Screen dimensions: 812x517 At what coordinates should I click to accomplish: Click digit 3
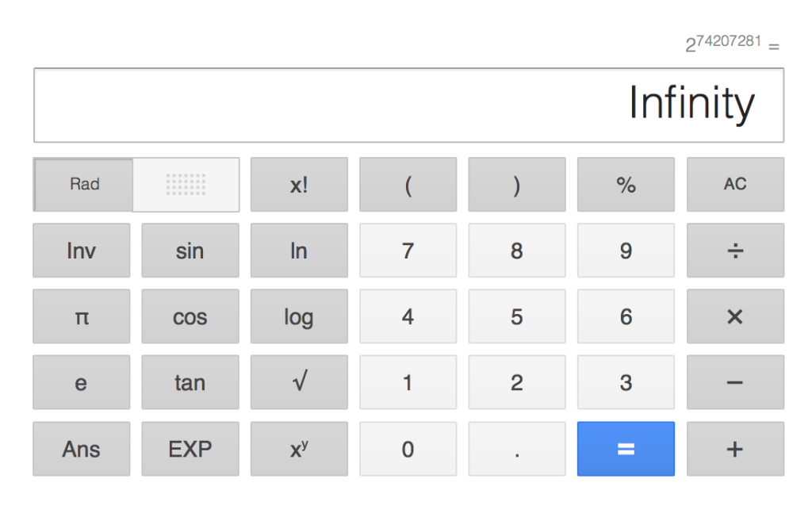tap(626, 382)
